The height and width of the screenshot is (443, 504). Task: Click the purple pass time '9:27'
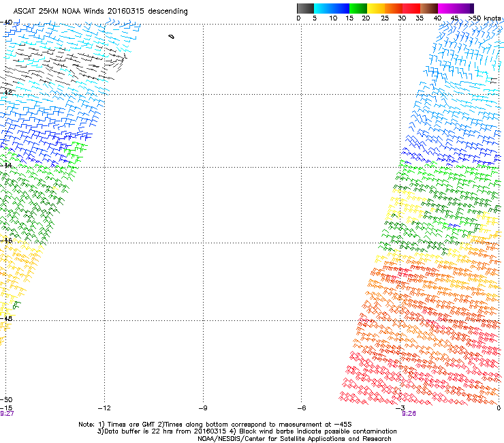(x=7, y=414)
